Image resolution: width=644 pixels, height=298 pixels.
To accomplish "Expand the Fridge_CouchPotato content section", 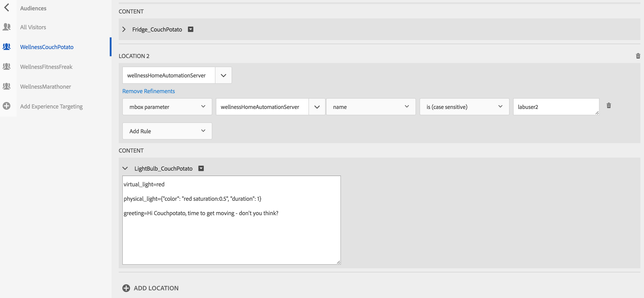I will pyautogui.click(x=124, y=29).
